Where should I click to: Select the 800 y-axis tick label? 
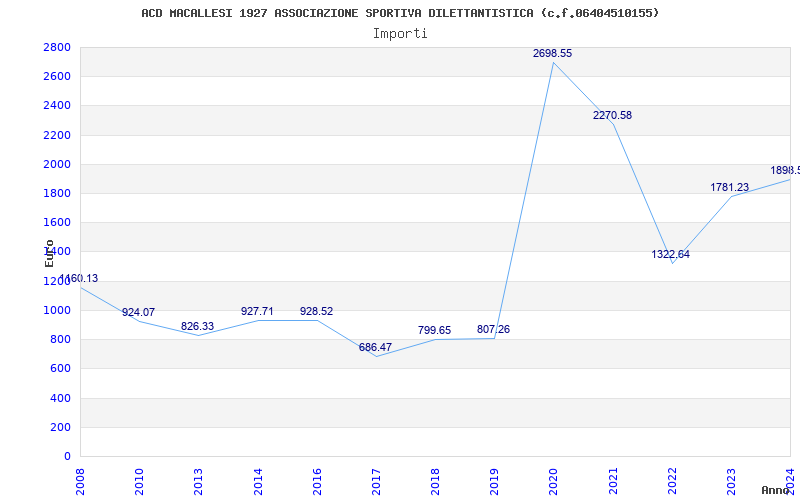pos(61,339)
